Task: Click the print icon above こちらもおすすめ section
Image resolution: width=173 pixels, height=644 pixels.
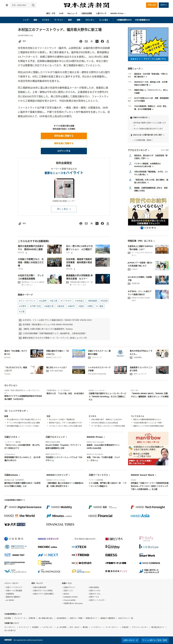Action: click(81, 223)
